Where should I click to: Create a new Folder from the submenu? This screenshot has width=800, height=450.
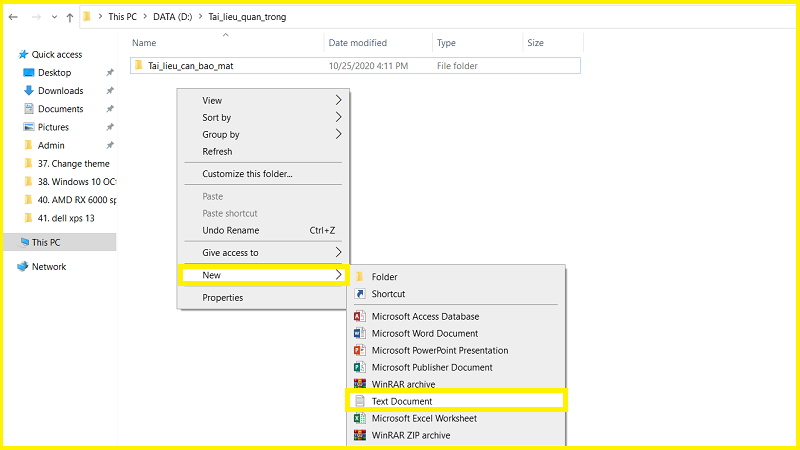[457, 277]
